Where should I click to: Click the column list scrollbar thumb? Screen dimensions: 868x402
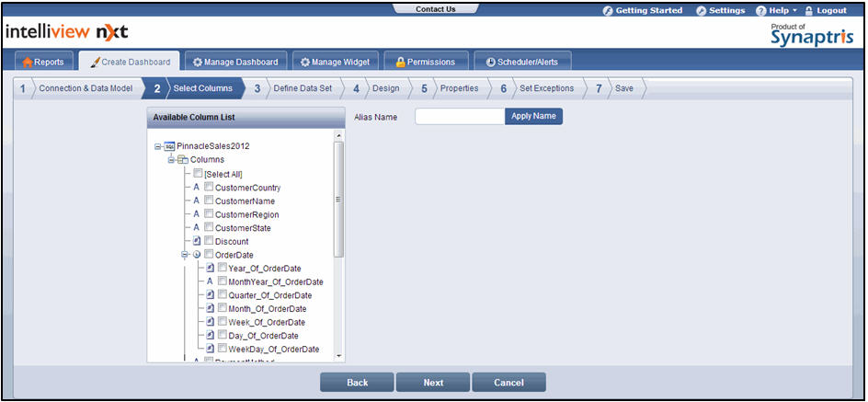click(338, 200)
